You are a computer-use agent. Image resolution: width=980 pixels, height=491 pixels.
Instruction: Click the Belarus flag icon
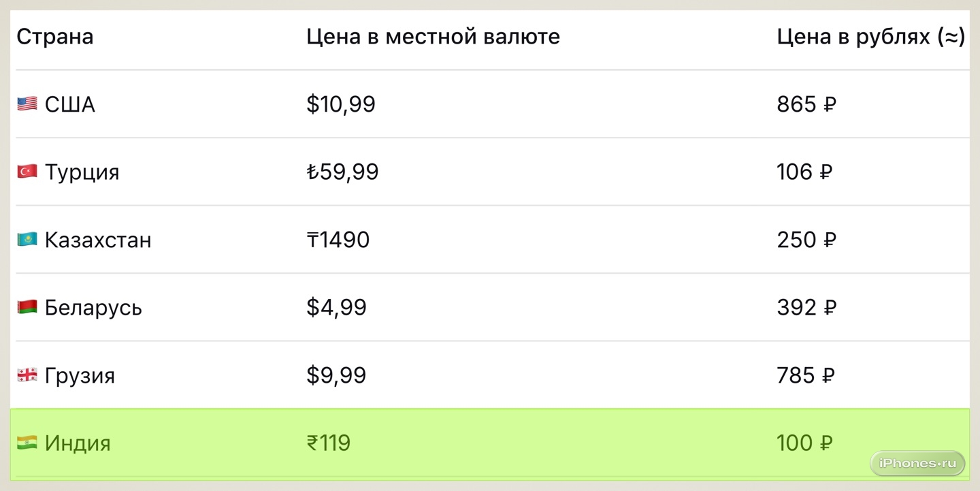(27, 308)
